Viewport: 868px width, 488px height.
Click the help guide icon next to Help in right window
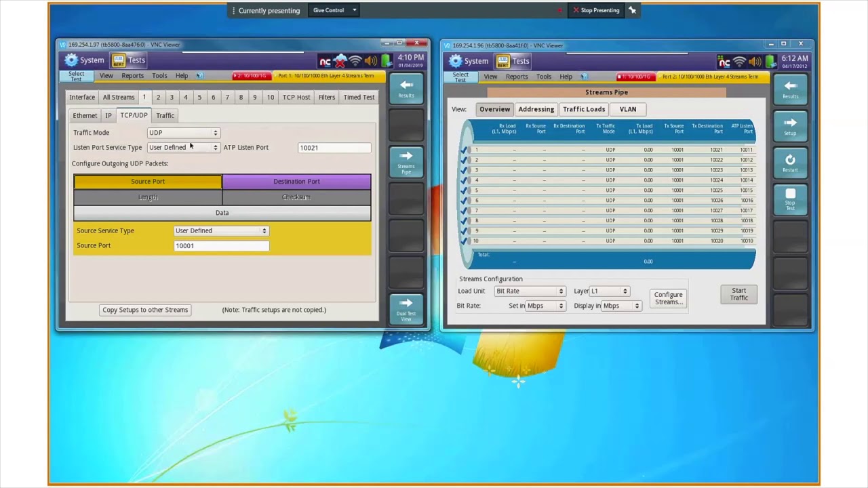[x=584, y=77]
